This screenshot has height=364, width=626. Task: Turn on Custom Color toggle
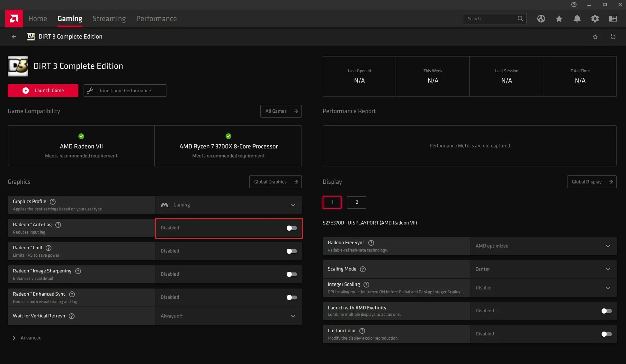tap(606, 334)
